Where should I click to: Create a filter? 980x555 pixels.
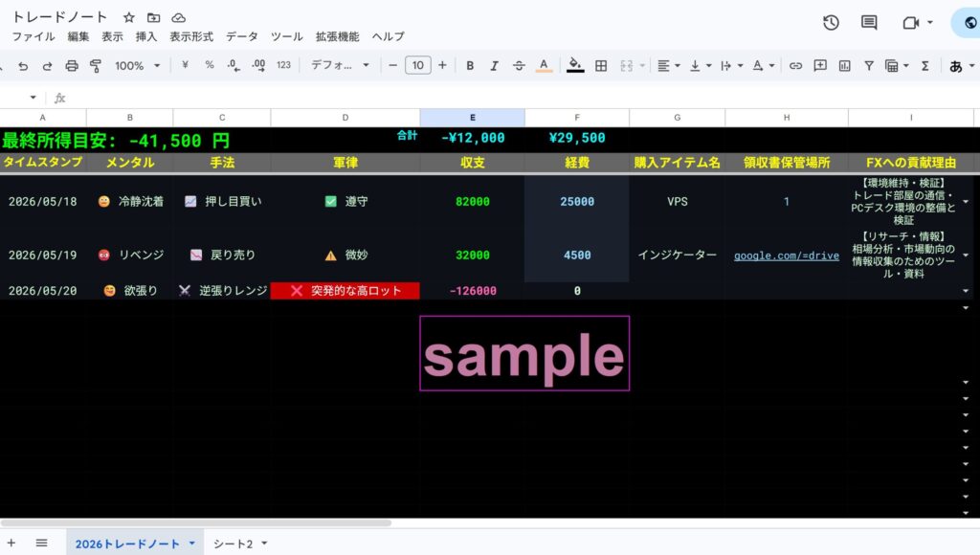point(869,66)
